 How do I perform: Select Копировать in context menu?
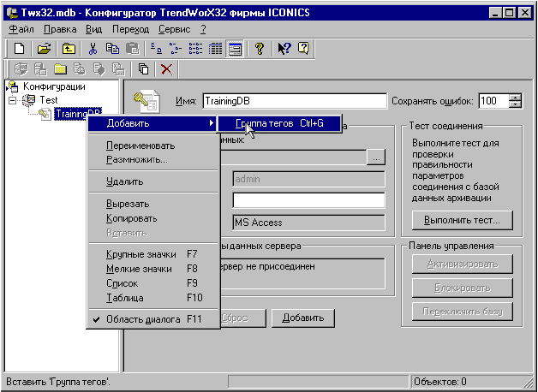click(153, 218)
